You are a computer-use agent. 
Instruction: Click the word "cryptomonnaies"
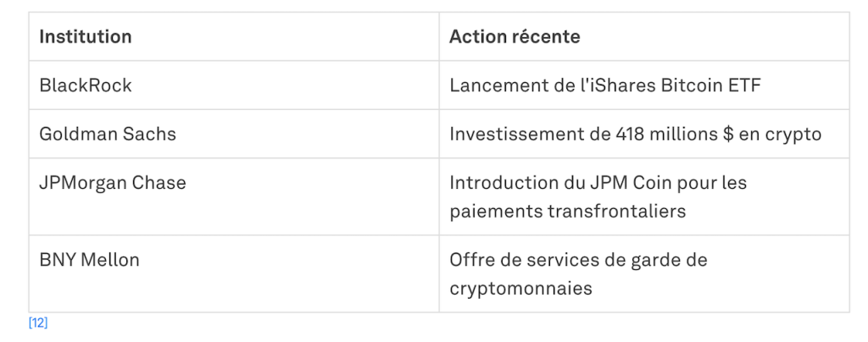(520, 288)
